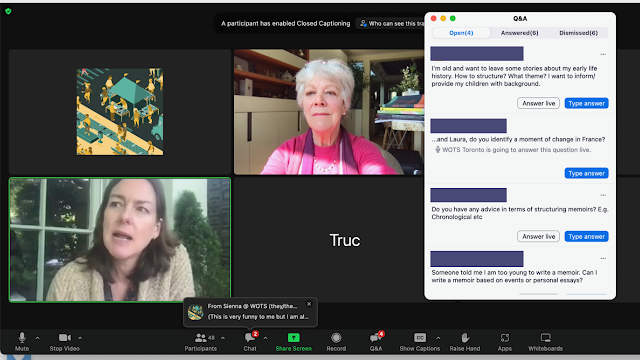Open the Apps panel
This screenshot has height=360, width=640.
point(504,342)
